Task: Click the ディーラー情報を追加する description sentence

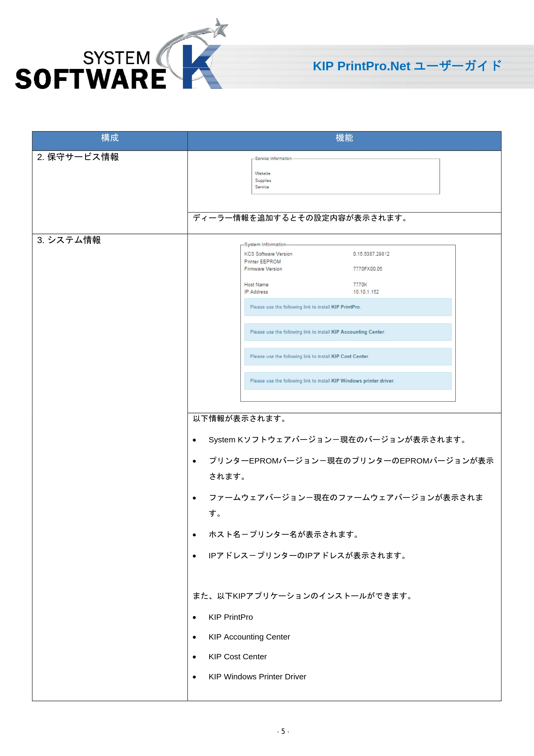Action: click(300, 218)
